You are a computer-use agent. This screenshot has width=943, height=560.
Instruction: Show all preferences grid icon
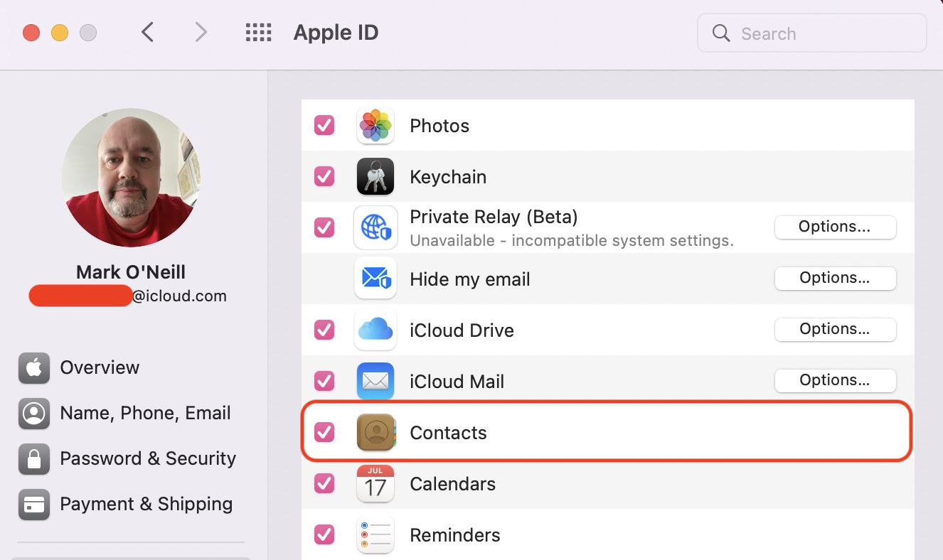258,33
